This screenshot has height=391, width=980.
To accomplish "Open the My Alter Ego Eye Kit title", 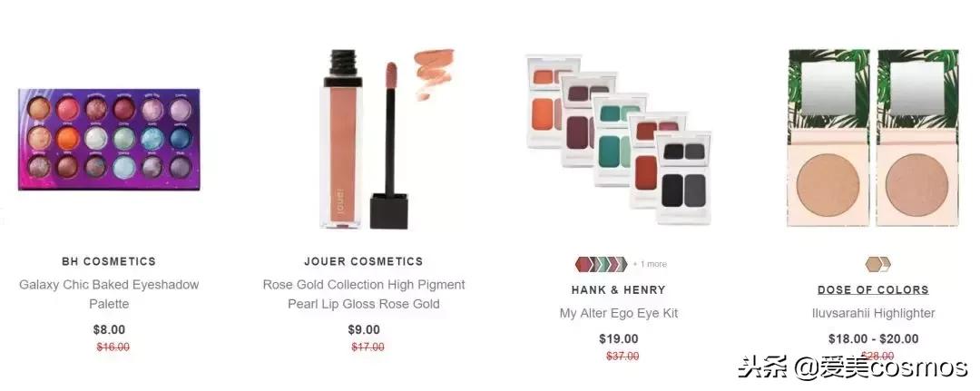I will (x=618, y=313).
